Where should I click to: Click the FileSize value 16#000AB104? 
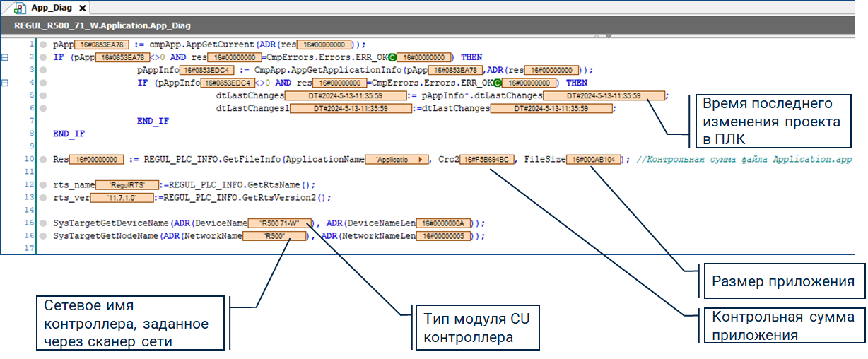(594, 160)
